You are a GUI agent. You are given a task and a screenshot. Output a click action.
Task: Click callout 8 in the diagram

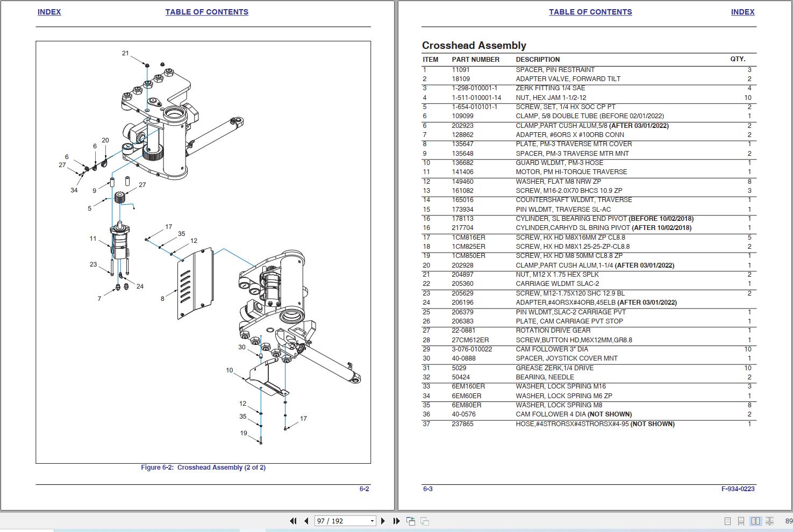pos(162,299)
